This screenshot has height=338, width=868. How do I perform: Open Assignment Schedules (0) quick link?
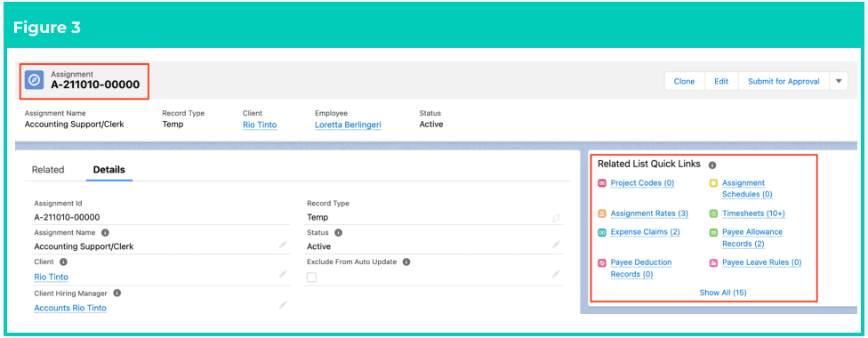pyautogui.click(x=747, y=189)
